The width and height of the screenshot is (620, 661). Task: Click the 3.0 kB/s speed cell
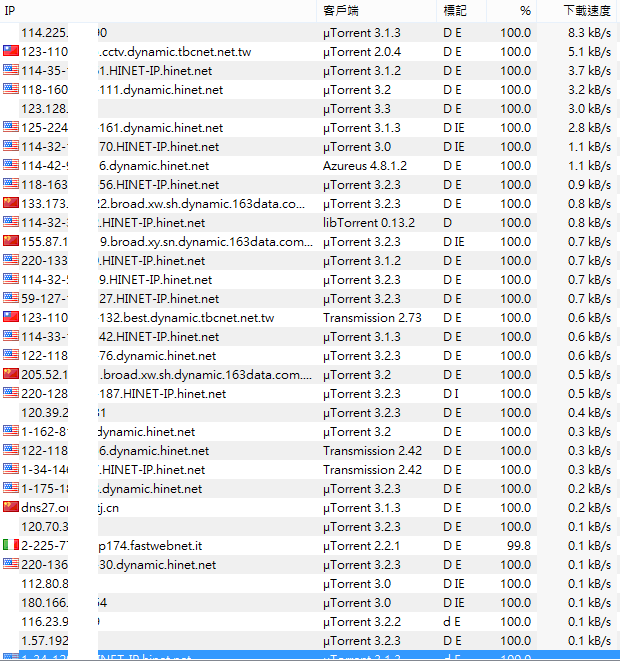[x=589, y=109]
